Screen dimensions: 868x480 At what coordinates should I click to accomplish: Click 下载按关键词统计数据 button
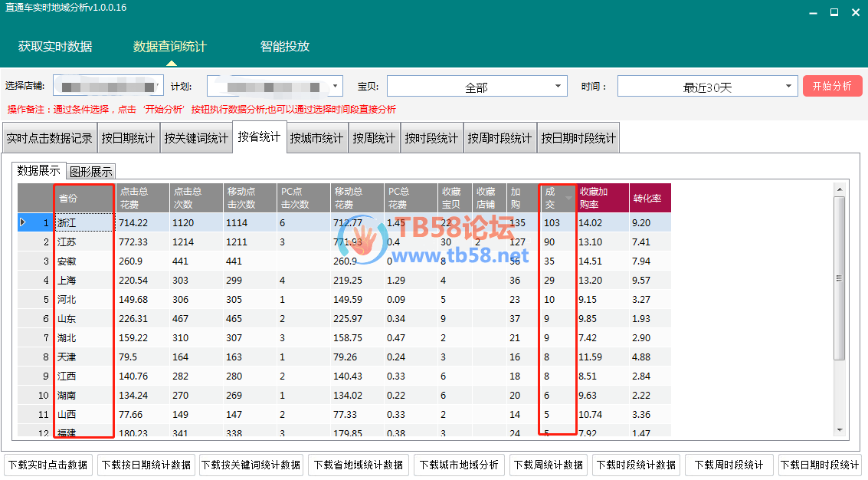click(251, 465)
